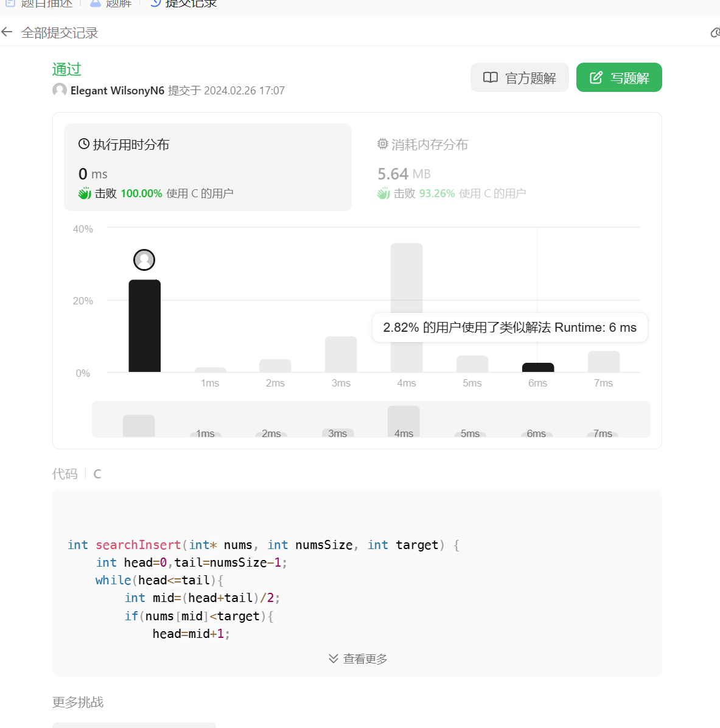The height and width of the screenshot is (728, 720).
Task: Click the clock icon next to 执行用时分布
Action: click(84, 144)
